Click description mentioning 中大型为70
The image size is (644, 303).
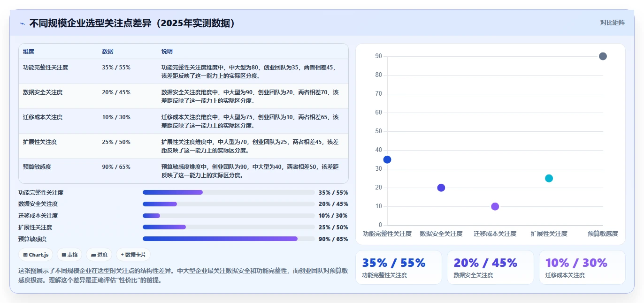pyautogui.click(x=250, y=146)
